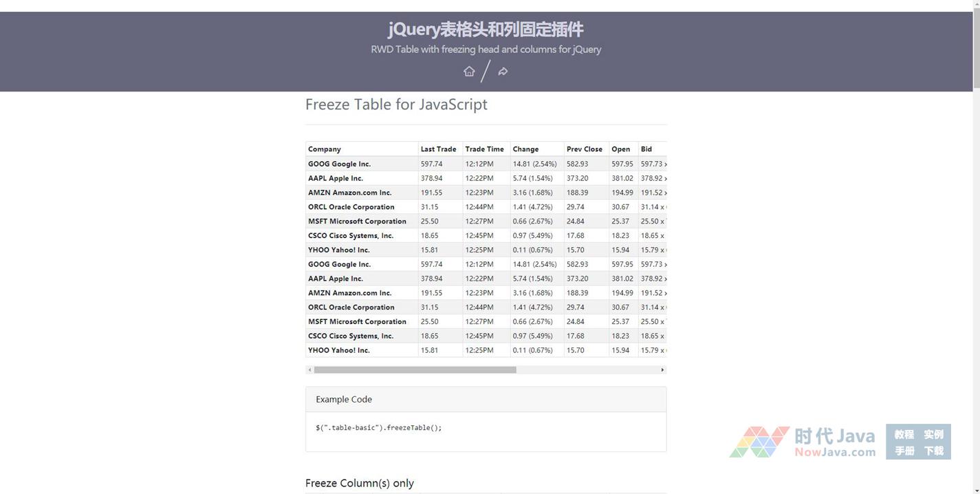Open the 实例 link in watermark

[x=933, y=435]
